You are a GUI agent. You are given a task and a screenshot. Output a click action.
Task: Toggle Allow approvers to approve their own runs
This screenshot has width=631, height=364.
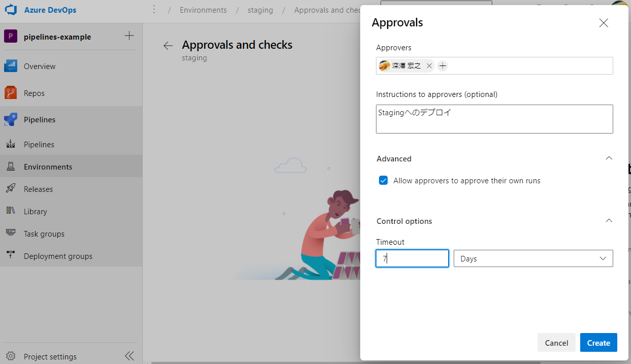pos(384,180)
